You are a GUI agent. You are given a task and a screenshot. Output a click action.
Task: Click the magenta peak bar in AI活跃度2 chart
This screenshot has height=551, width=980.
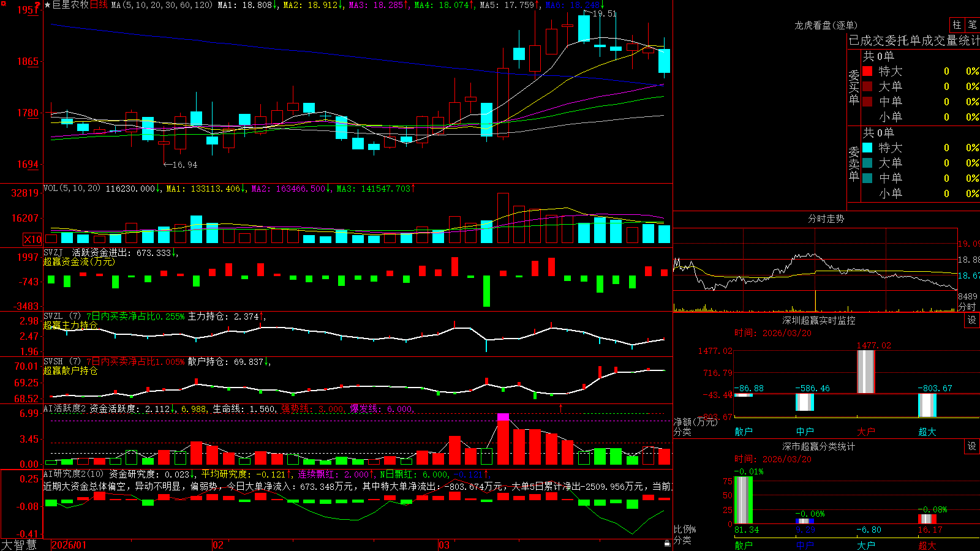tap(503, 417)
